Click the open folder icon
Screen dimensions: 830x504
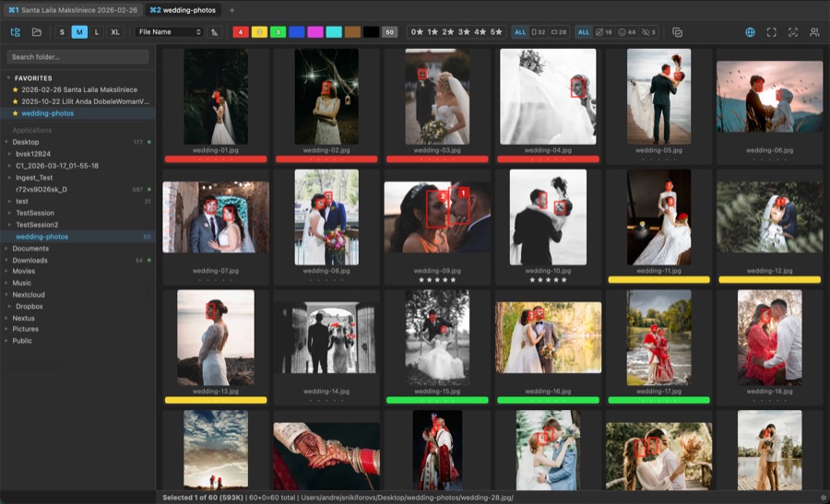(x=37, y=32)
